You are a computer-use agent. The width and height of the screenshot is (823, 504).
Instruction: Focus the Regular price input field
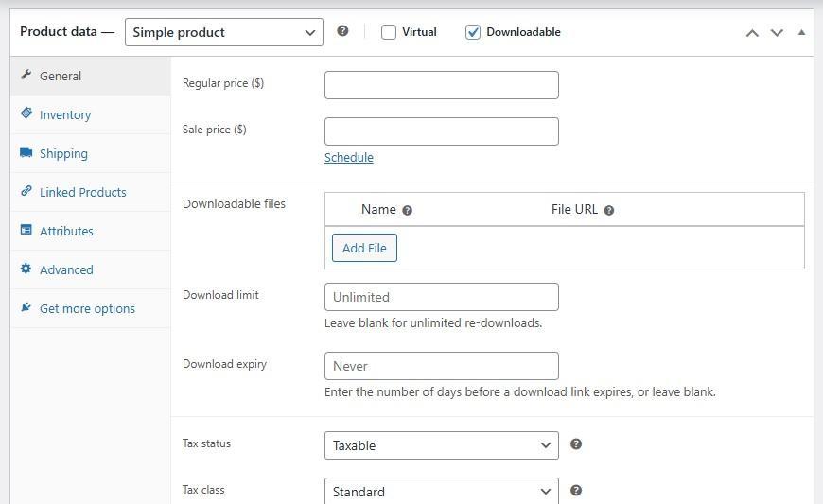click(442, 85)
